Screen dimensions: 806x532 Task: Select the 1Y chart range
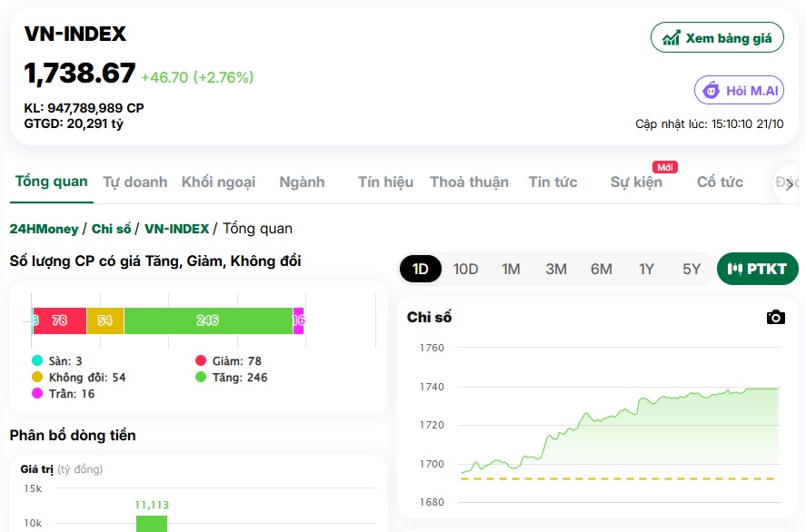pyautogui.click(x=646, y=269)
